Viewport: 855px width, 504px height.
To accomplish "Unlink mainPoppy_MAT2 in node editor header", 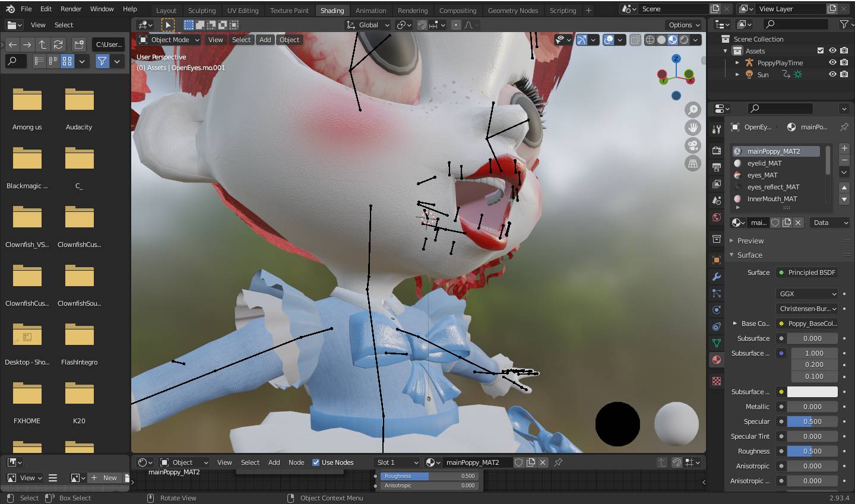I will click(543, 462).
